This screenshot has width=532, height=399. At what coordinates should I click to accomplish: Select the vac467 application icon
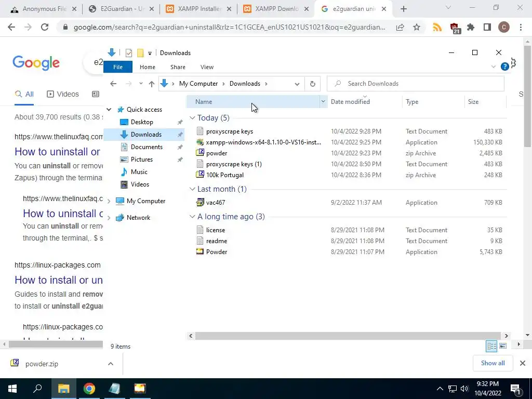(x=200, y=202)
